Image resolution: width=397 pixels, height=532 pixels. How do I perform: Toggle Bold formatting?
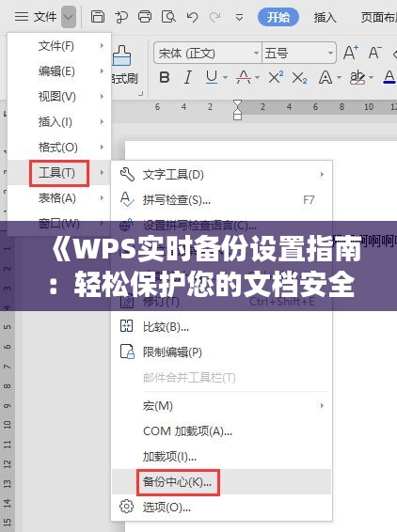coord(165,77)
